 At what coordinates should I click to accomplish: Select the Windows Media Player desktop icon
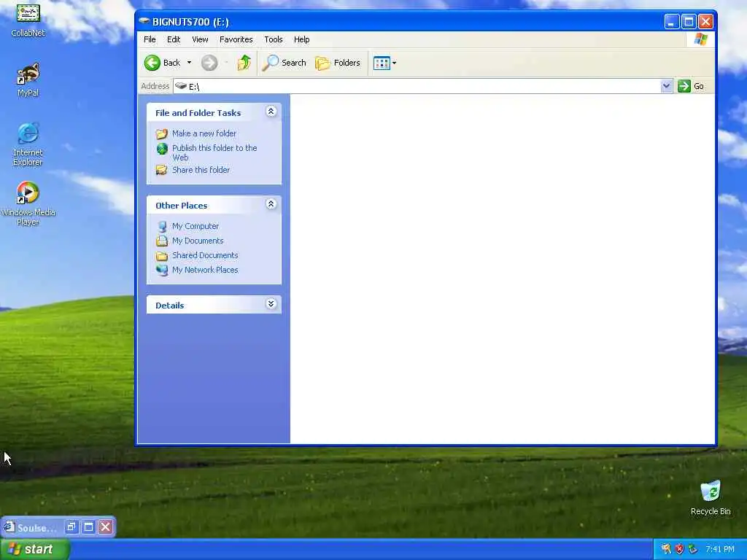28,203
